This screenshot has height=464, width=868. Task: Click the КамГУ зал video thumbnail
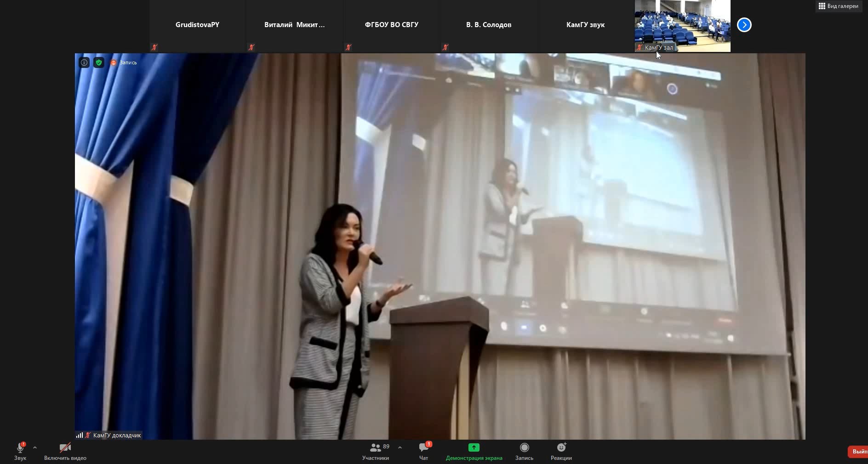click(682, 25)
